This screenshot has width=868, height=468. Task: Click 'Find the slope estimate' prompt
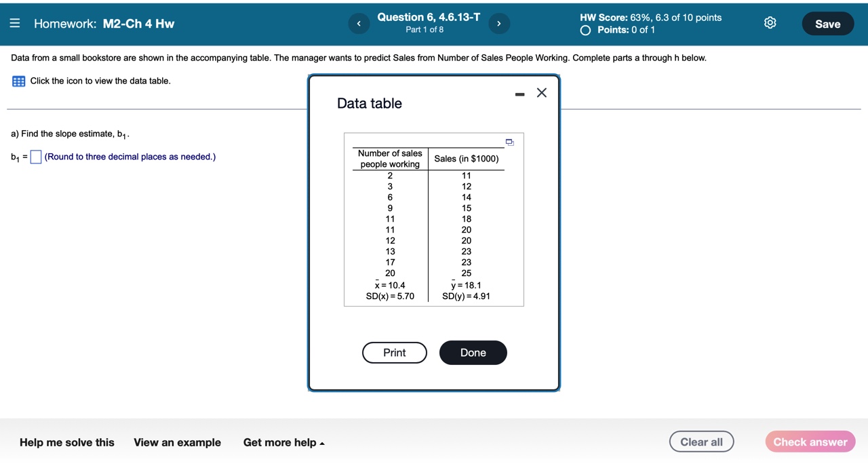(70, 134)
